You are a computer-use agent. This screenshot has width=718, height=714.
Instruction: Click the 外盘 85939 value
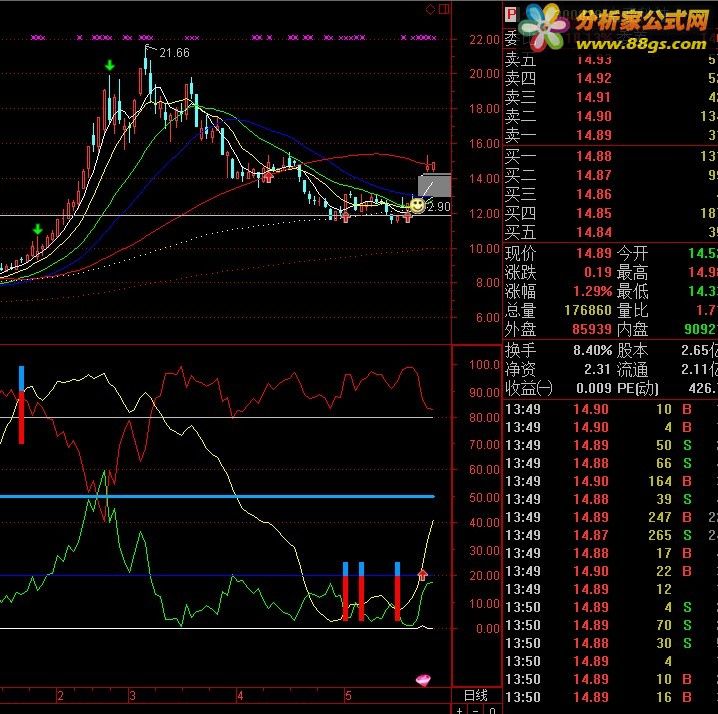point(592,329)
